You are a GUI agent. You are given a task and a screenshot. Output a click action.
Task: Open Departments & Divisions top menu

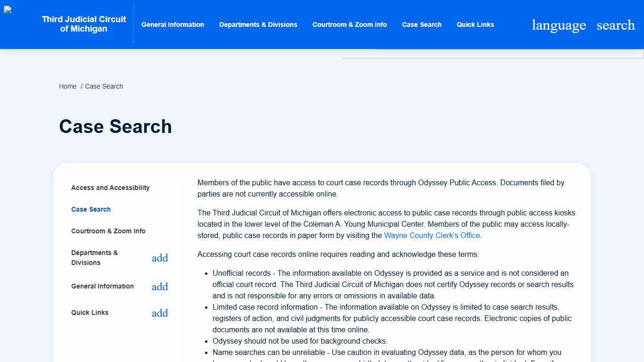[x=258, y=25]
